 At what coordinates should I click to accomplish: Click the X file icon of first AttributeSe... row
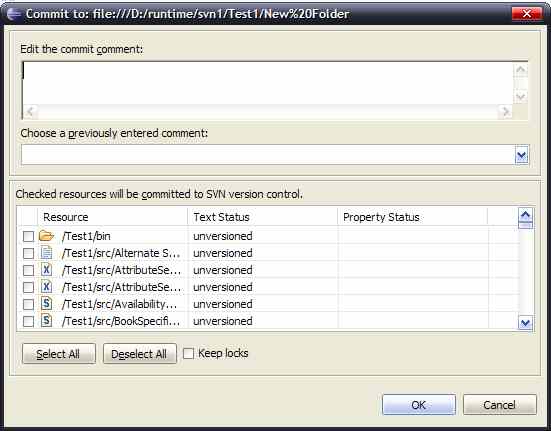pyautogui.click(x=46, y=270)
